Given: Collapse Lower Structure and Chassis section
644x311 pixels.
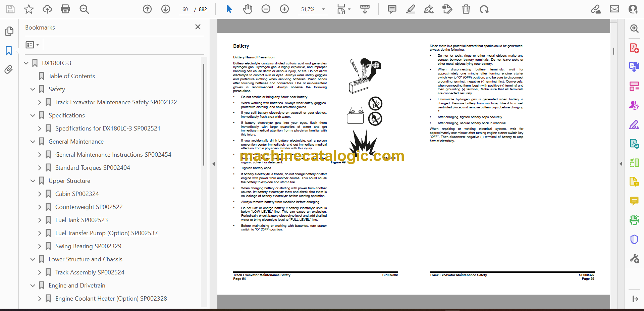Looking at the screenshot, I should click(x=33, y=259).
